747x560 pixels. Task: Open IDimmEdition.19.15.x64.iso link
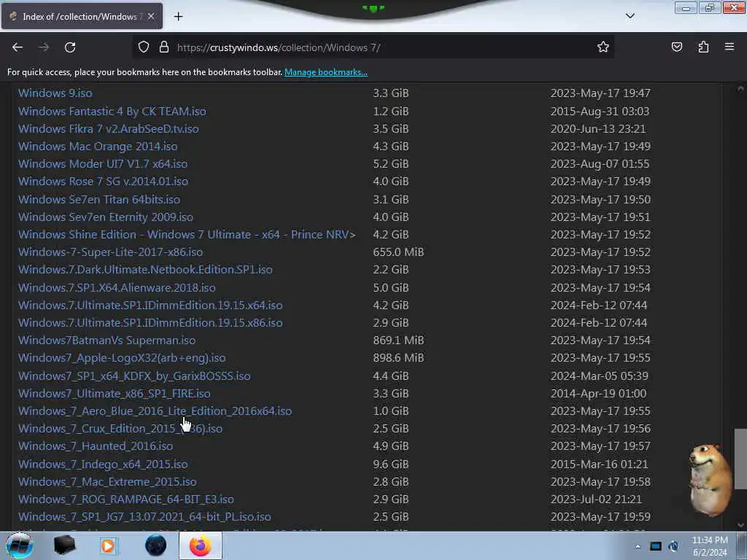coord(150,306)
